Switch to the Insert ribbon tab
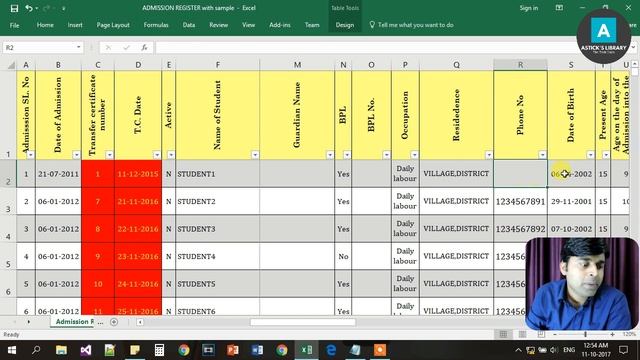The image size is (640, 360). (x=75, y=25)
